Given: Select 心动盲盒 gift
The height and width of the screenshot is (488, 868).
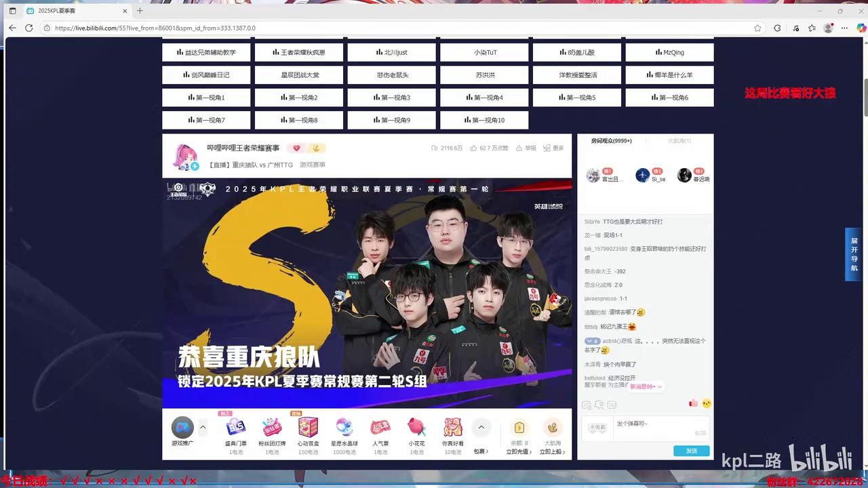Looking at the screenshot, I should (308, 434).
